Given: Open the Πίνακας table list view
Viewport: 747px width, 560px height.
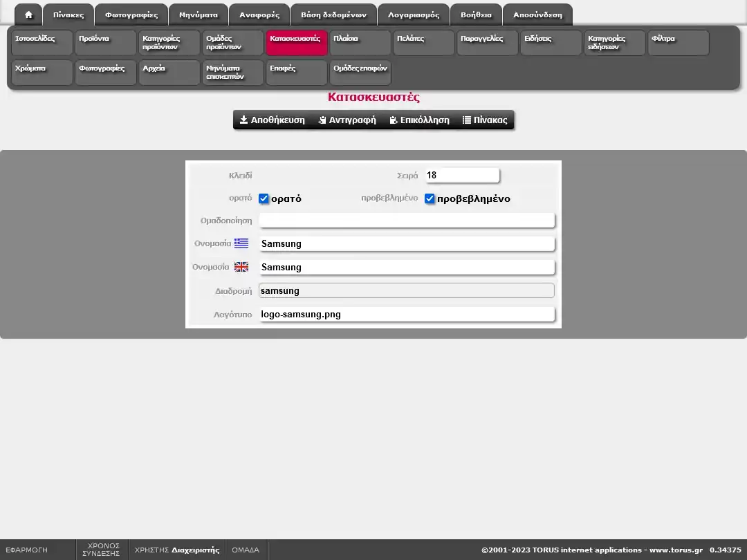Looking at the screenshot, I should coord(485,120).
